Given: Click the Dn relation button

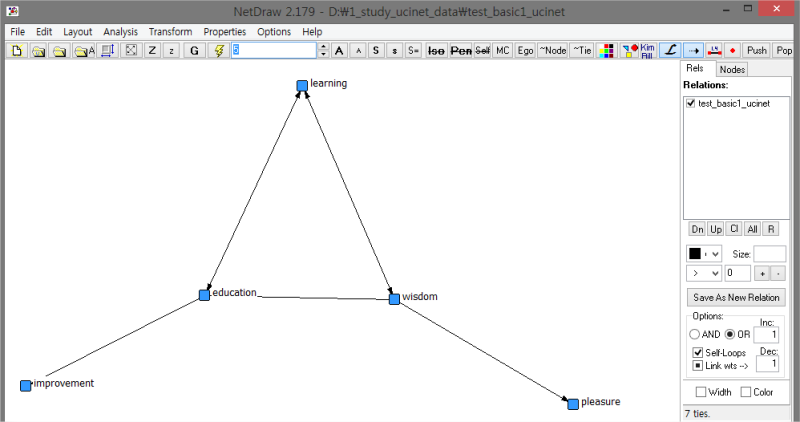Looking at the screenshot, I should [697, 229].
